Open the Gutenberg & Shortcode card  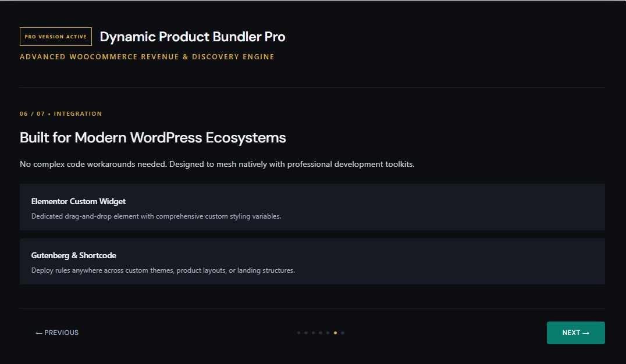coord(312,262)
